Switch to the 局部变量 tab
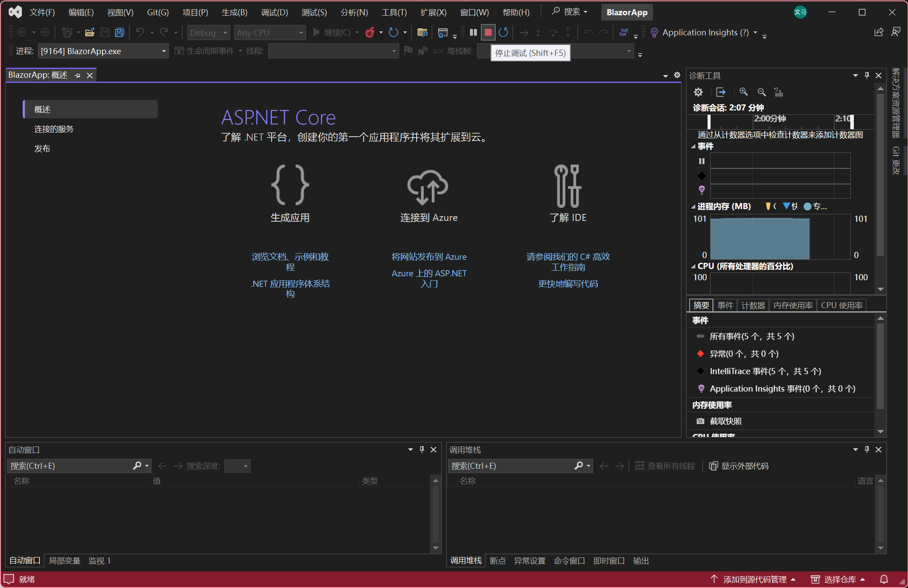Viewport: 908px width, 588px height. point(64,560)
